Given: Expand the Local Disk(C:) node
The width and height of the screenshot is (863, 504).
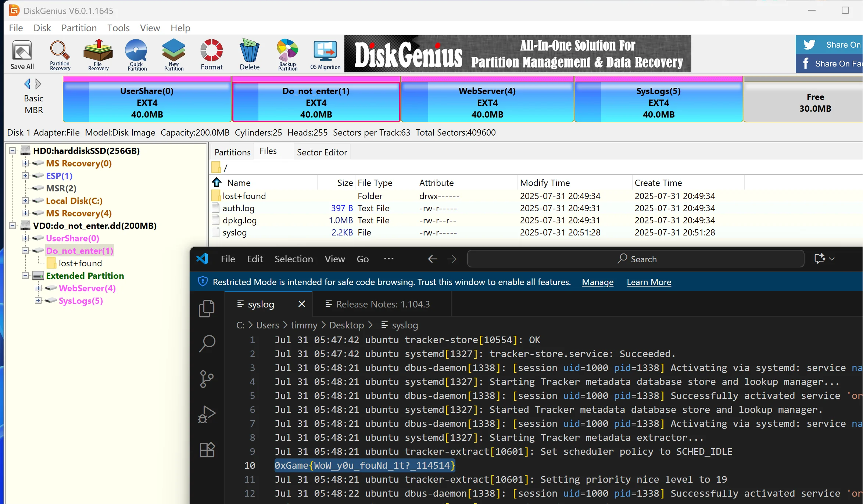Looking at the screenshot, I should tap(25, 201).
